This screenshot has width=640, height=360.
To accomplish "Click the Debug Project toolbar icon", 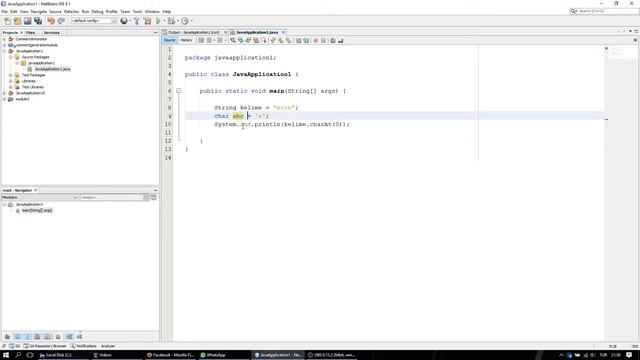I will (x=171, y=21).
